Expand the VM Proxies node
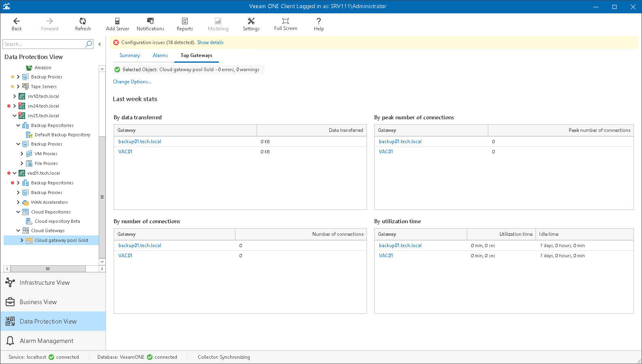This screenshot has width=642, height=364. (22, 154)
